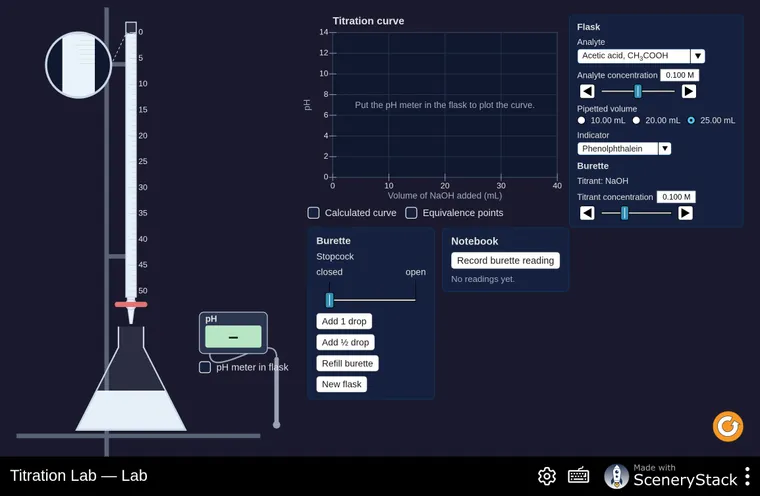
Task: Open the settings gear
Action: click(547, 476)
